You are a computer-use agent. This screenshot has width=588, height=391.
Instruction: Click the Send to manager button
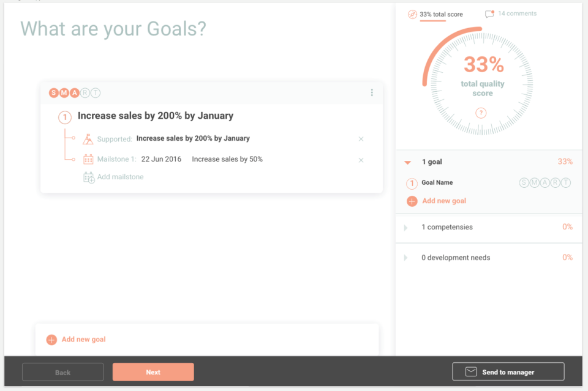click(508, 371)
